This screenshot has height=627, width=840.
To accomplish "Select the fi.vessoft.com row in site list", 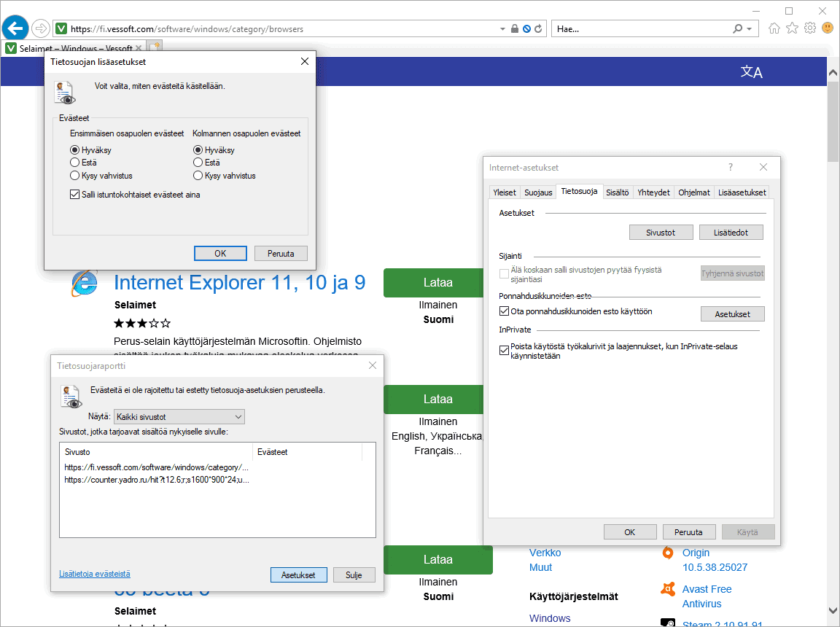I will 156,467.
